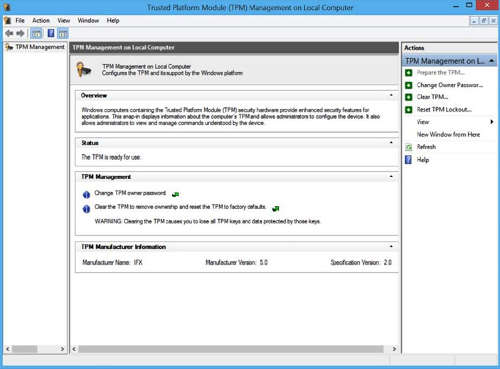Click the right scroll arrow of the center pane
The width and height of the screenshot is (500, 369).
(x=394, y=349)
